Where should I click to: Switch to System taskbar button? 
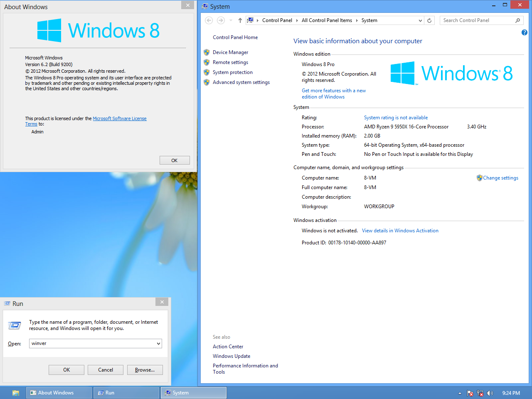194,393
